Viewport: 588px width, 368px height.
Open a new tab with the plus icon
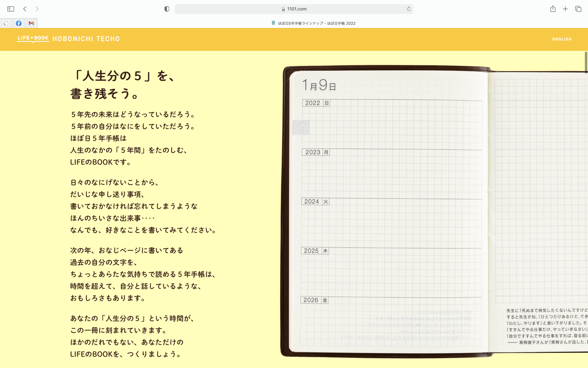pos(565,9)
